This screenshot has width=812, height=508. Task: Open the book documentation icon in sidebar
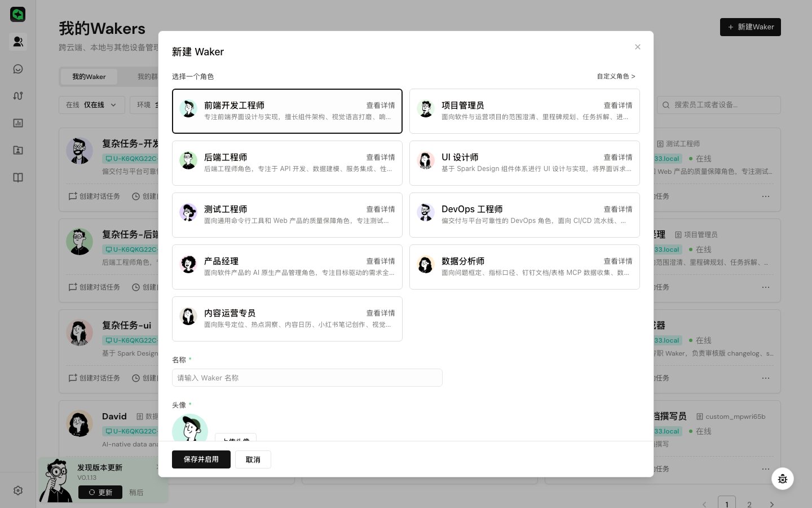(18, 178)
